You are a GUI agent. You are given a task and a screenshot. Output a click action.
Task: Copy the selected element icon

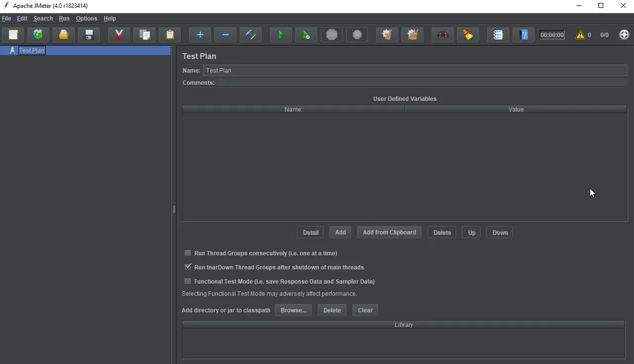click(x=145, y=35)
